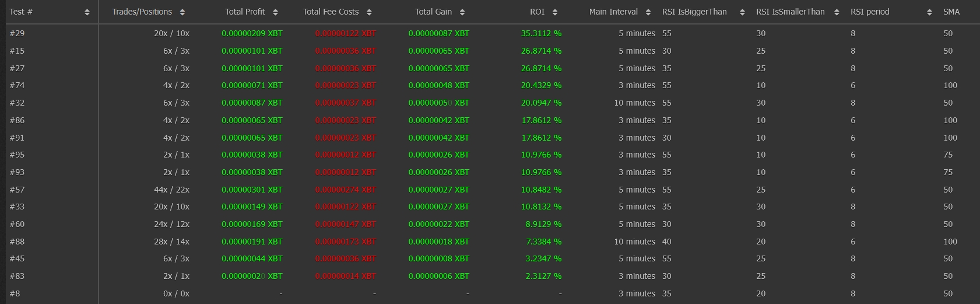Viewport: 980px width, 304px height.
Task: Click RSI IsSmallerThan sort arrows
Action: (836, 12)
